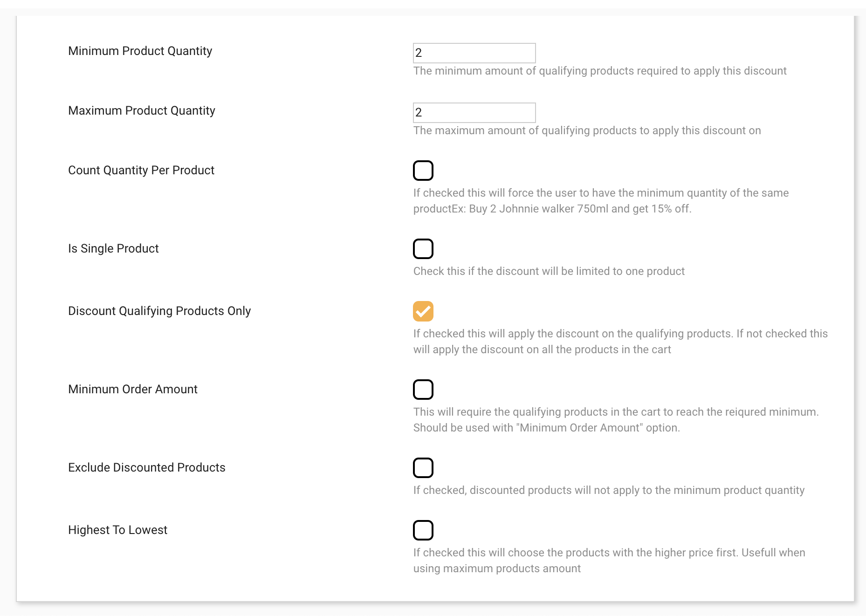Enable the Count Quantity Per Product checkbox
866x616 pixels.
423,171
